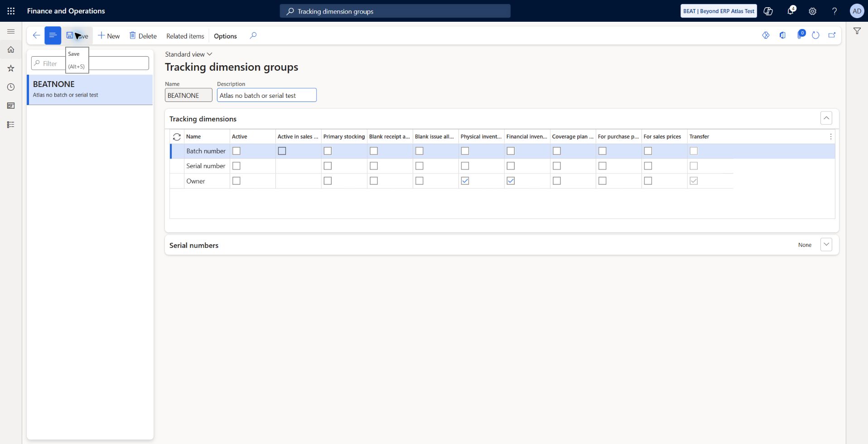The image size is (868, 444).
Task: Open notifications bell icon
Action: [x=791, y=11]
